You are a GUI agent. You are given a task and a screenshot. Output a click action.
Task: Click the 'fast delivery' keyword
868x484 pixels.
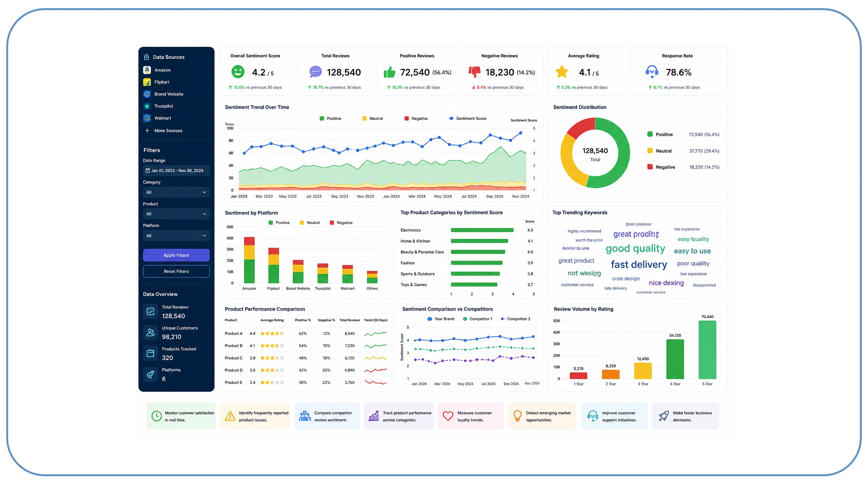coord(639,265)
